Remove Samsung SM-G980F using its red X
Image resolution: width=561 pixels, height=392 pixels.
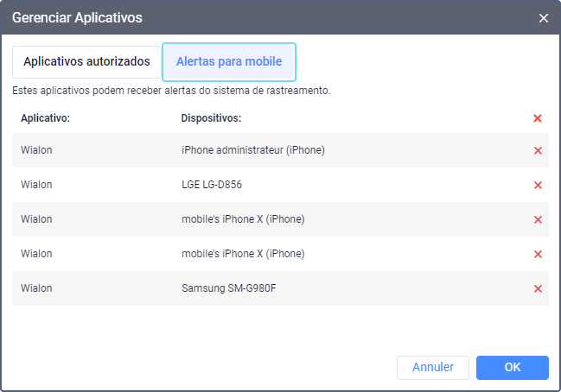538,289
